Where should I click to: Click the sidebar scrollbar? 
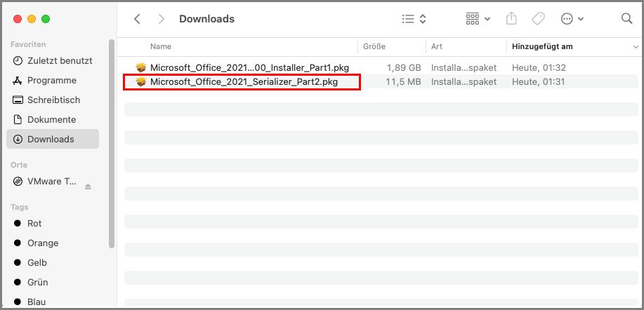pos(111,144)
